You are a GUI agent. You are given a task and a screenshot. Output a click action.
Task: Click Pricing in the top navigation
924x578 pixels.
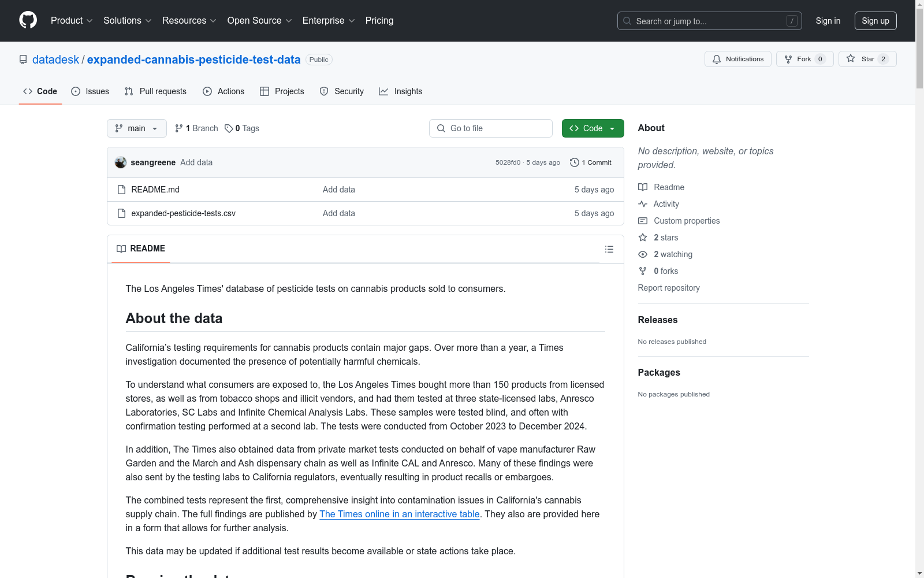click(379, 21)
